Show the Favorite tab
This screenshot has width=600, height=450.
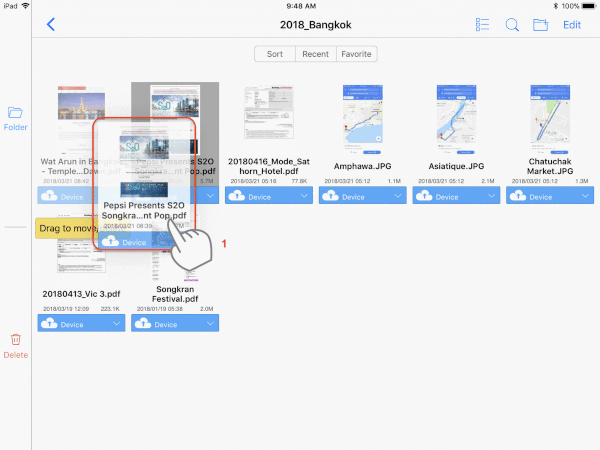tap(356, 54)
